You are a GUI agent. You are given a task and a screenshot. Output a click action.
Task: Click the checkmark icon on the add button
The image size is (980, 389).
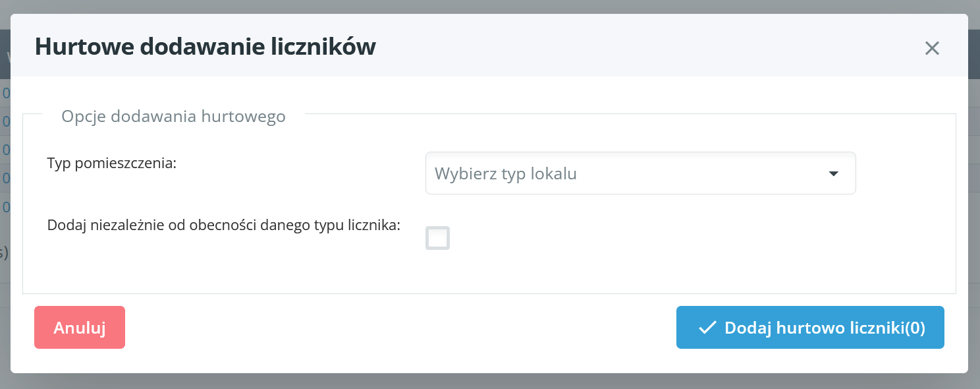[707, 328]
